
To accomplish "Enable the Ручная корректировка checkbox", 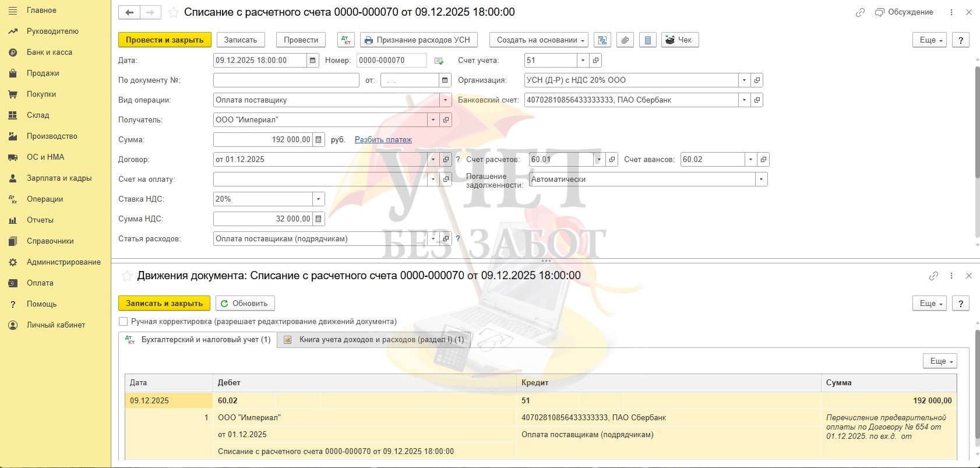I will (x=123, y=321).
